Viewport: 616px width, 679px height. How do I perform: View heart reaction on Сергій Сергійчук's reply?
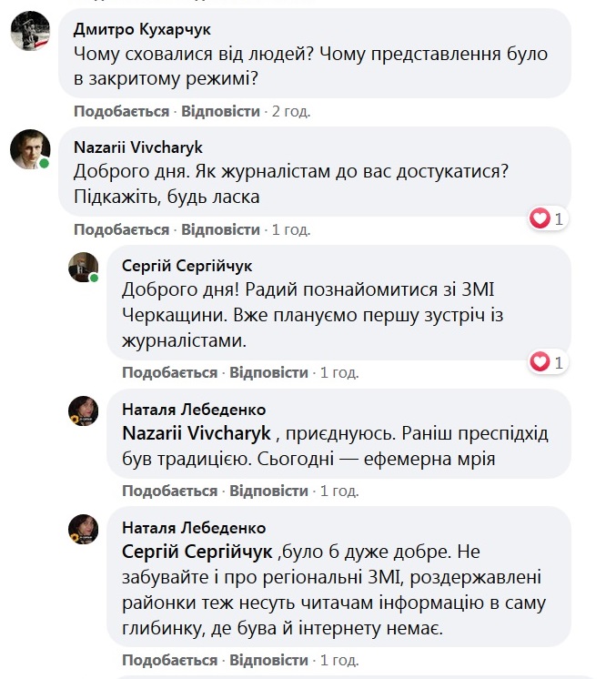coord(540,362)
